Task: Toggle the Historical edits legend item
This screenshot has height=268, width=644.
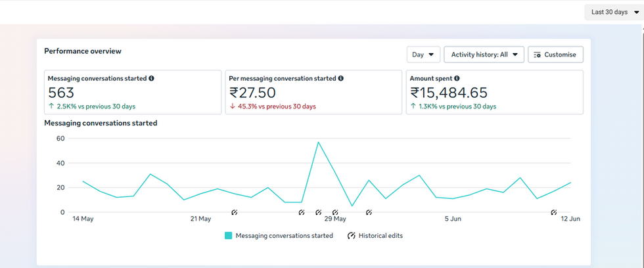Action: (x=375, y=236)
